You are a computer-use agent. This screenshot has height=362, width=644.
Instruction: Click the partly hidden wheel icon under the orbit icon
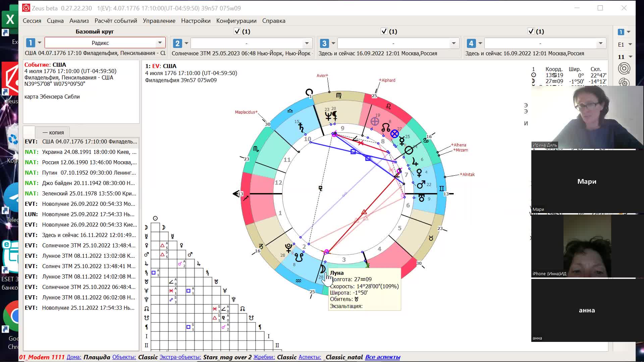pos(624,82)
